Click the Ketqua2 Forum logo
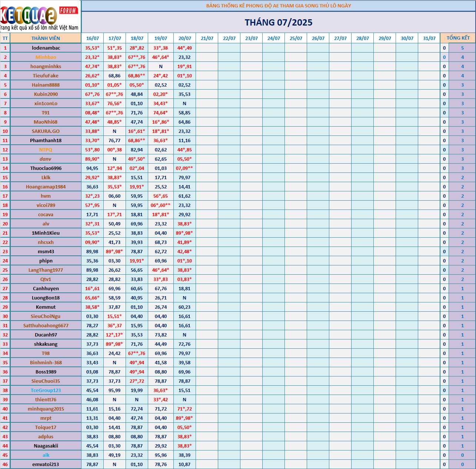 coord(40,17)
